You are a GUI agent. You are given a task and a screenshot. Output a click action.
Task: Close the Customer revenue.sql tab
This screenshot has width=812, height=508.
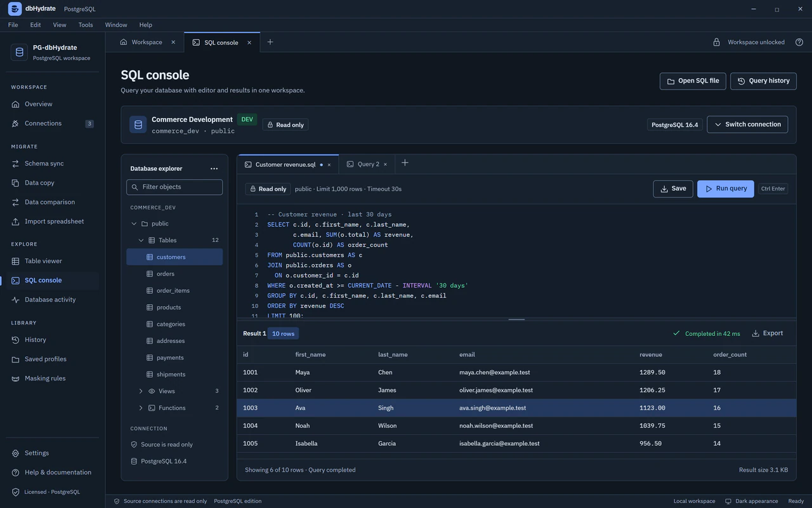(x=329, y=164)
